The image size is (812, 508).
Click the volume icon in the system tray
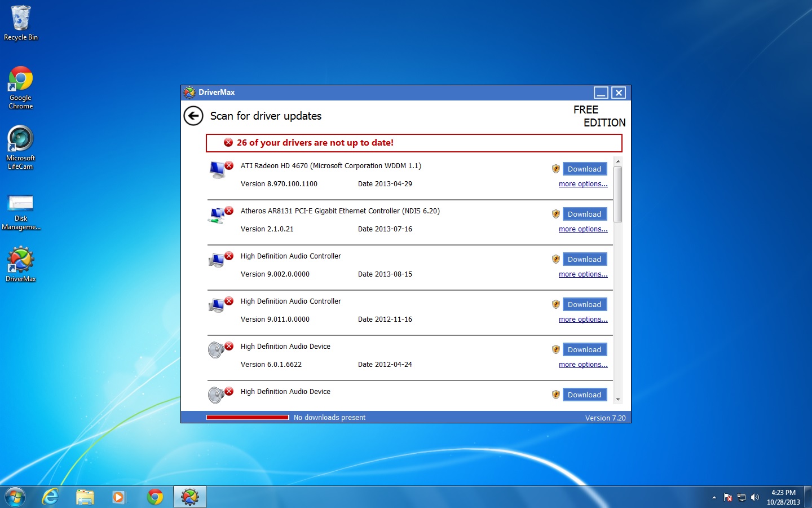[755, 497]
